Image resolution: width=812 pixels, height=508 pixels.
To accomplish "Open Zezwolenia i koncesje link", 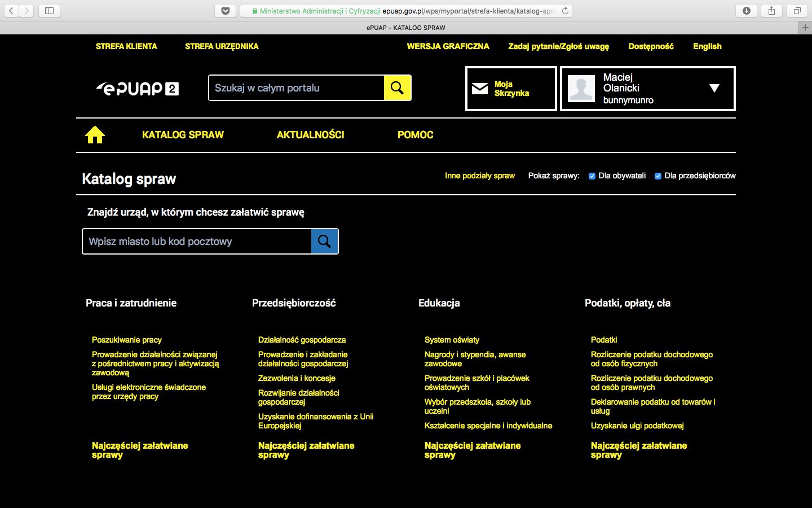I will 297,378.
